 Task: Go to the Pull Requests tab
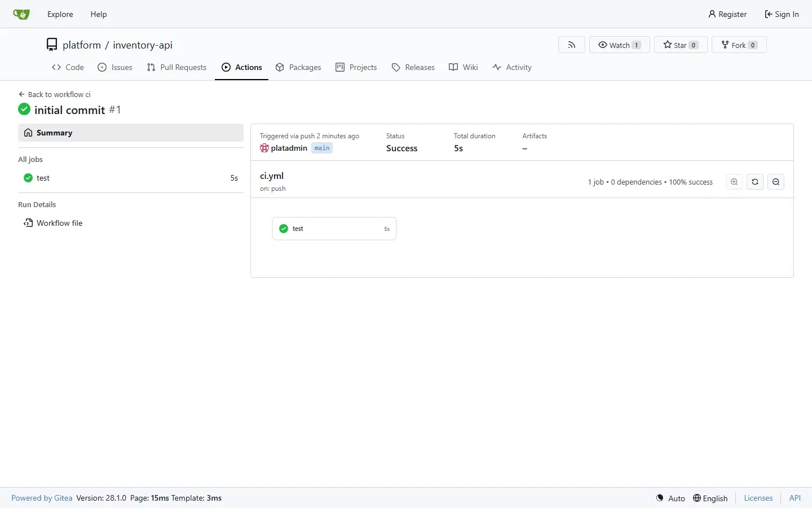[176, 67]
